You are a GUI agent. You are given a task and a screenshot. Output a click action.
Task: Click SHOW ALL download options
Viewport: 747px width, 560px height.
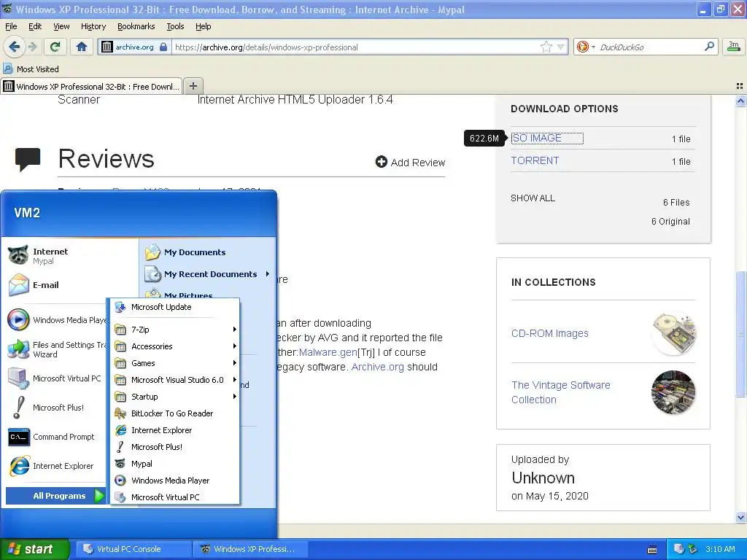(x=533, y=198)
